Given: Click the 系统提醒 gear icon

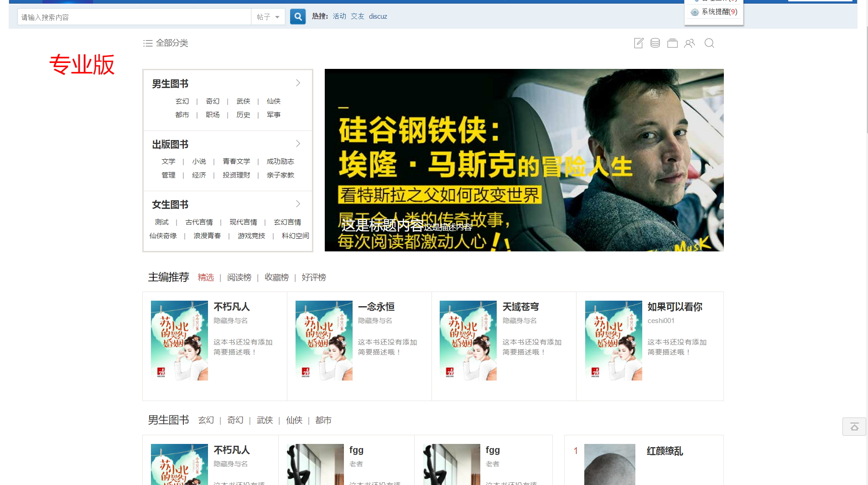Looking at the screenshot, I should [x=695, y=12].
